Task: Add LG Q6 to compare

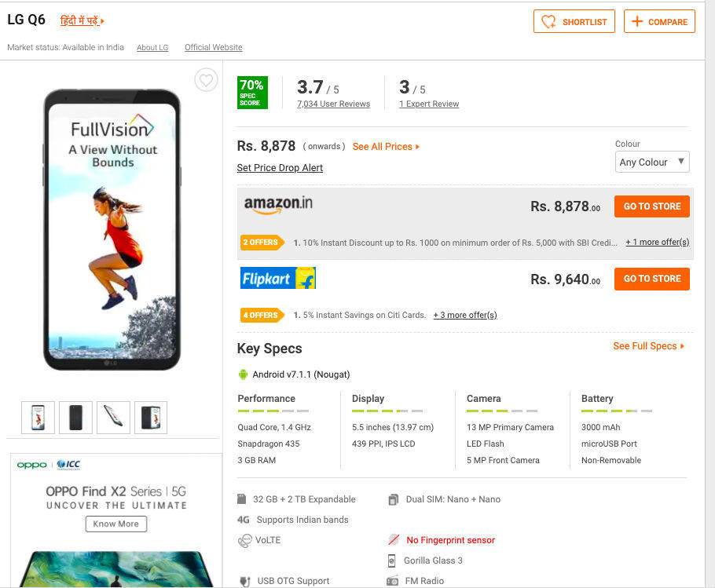Action: (659, 22)
